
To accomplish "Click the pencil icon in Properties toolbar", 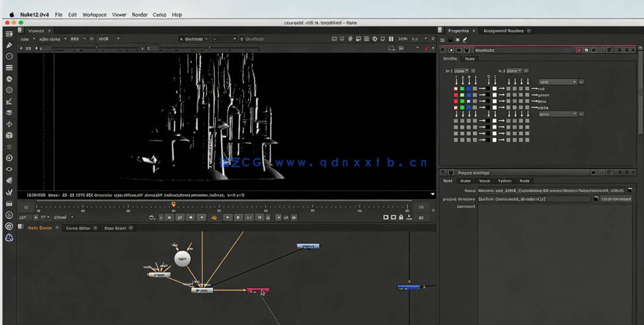I will 465,40.
